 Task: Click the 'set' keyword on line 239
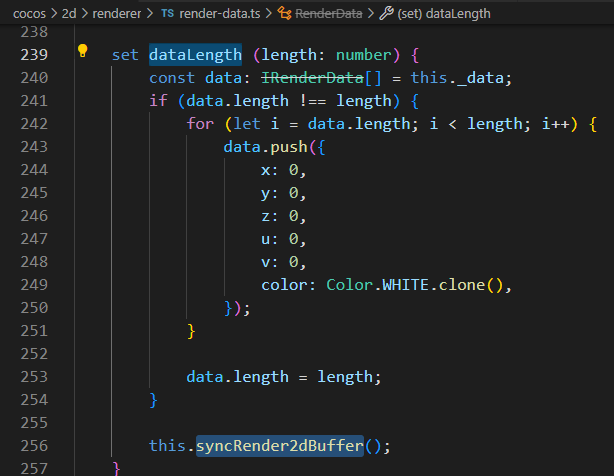(x=125, y=55)
